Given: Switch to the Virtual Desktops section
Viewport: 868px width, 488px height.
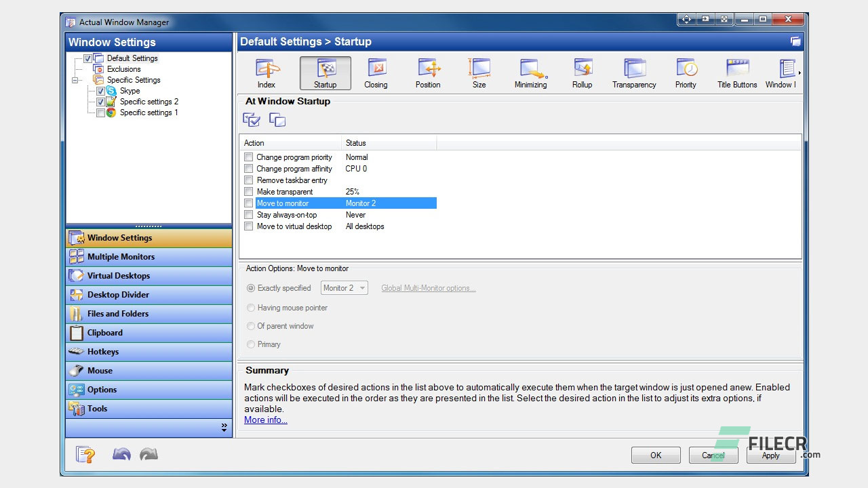Looking at the screenshot, I should point(149,276).
